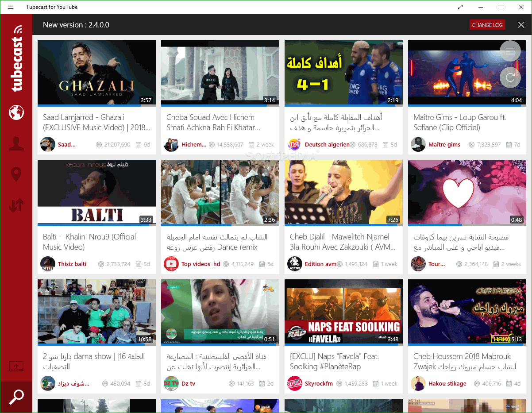The width and height of the screenshot is (532, 413).
Task: Play the Cheba Souad 3:14 video thumbnail
Action: pos(220,73)
